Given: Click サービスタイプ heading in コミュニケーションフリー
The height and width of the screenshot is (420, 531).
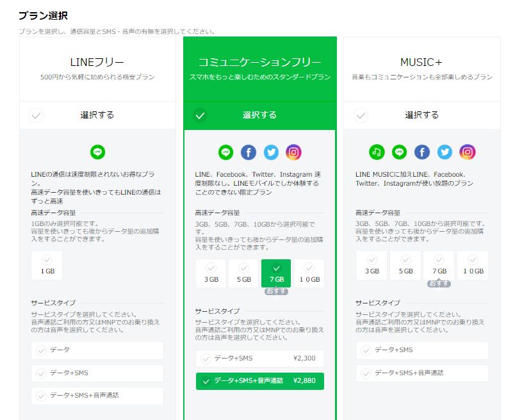Looking at the screenshot, I should 217,311.
